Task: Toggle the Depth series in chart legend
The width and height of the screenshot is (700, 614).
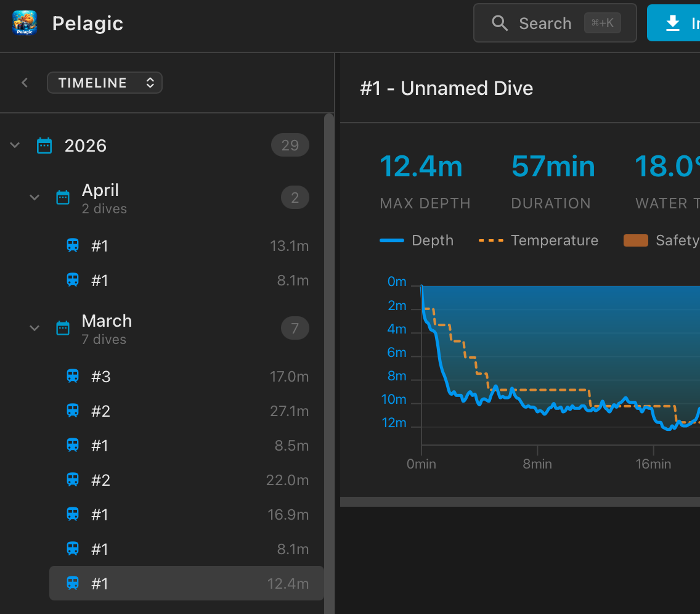Action: [417, 240]
